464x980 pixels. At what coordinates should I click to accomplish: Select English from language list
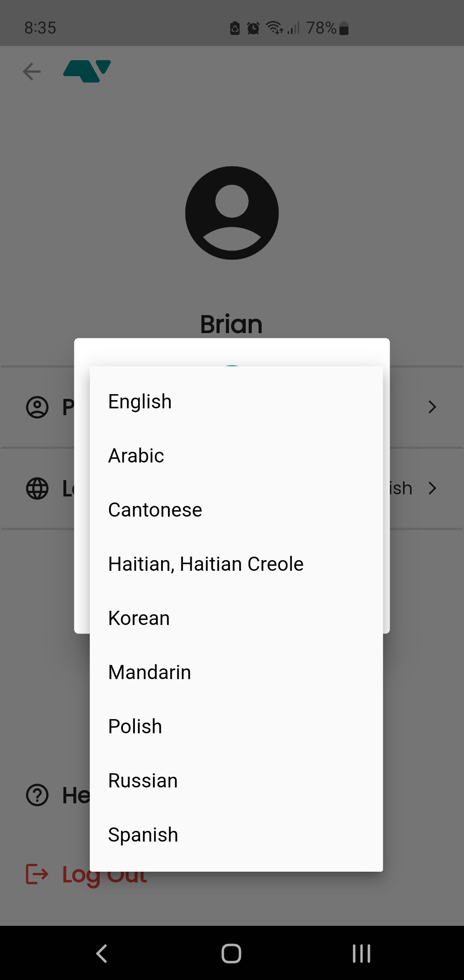pyautogui.click(x=140, y=401)
